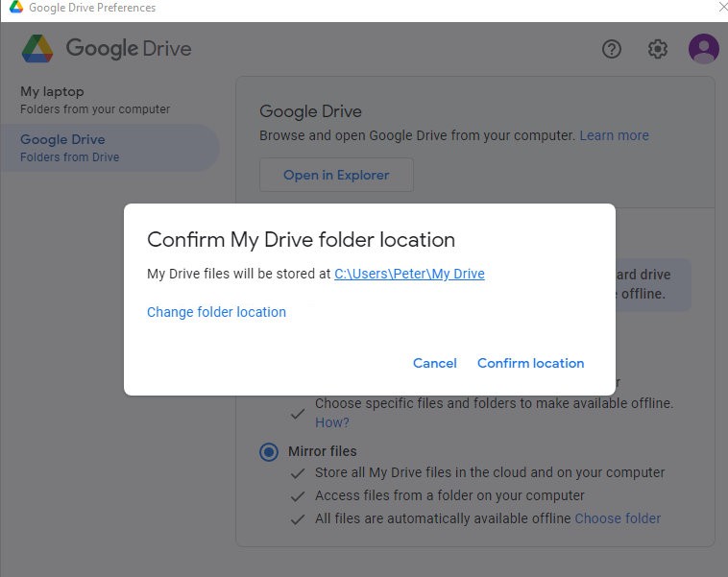Viewport: 728px width, 577px height.
Task: Click the Open in Explorer button
Action: [336, 175]
